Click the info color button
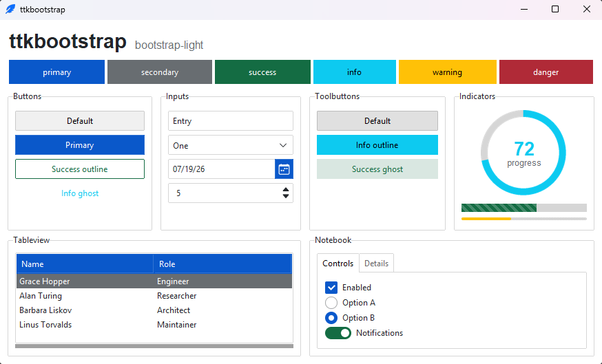 pos(354,72)
